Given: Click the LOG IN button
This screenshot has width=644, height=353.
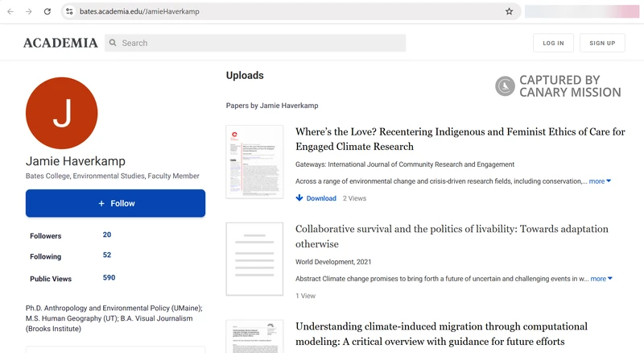Looking at the screenshot, I should [x=553, y=43].
